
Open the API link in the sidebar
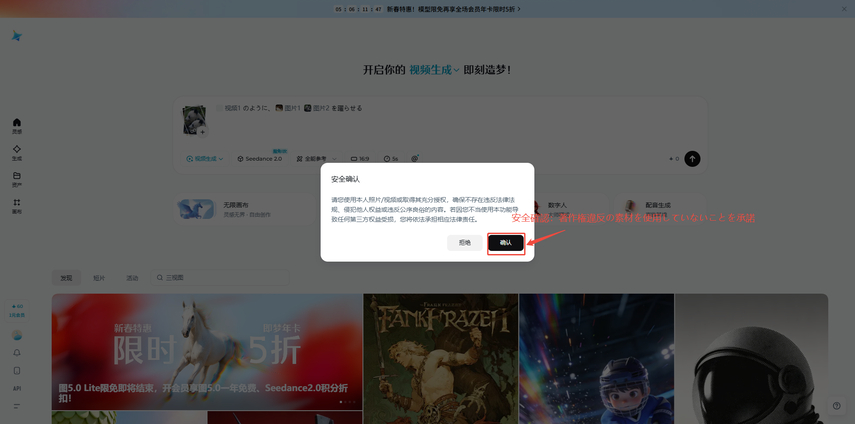pos(17,389)
